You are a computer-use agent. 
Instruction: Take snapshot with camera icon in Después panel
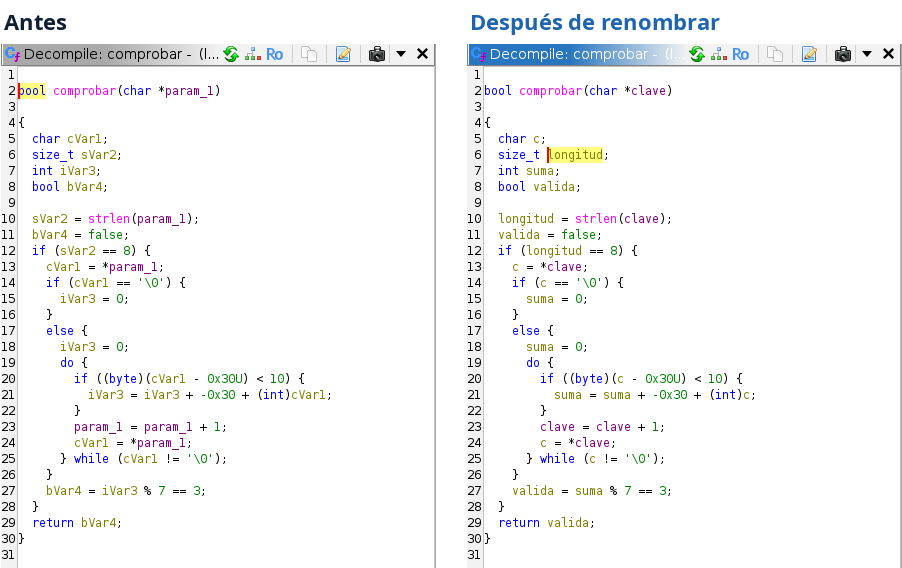click(843, 54)
